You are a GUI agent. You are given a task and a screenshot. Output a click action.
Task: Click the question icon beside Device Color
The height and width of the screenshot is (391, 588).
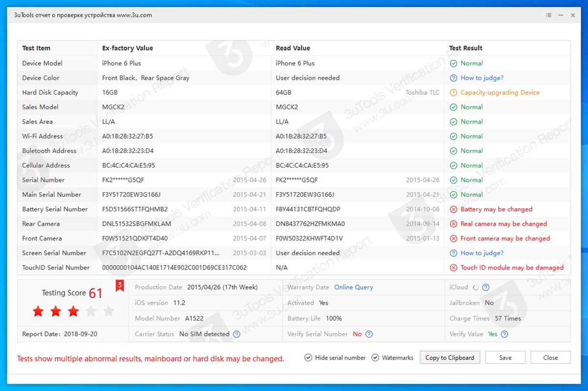coord(453,78)
